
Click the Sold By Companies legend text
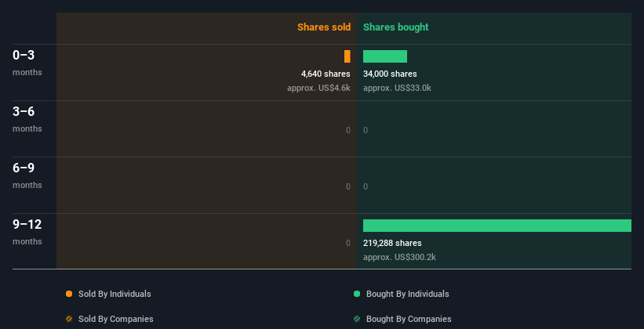coord(116,319)
